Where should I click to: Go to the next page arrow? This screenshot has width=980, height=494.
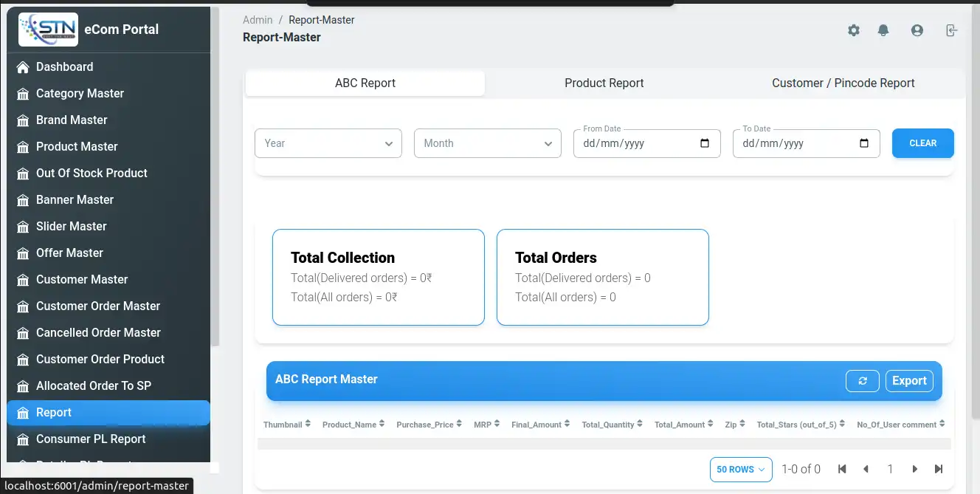(x=915, y=469)
